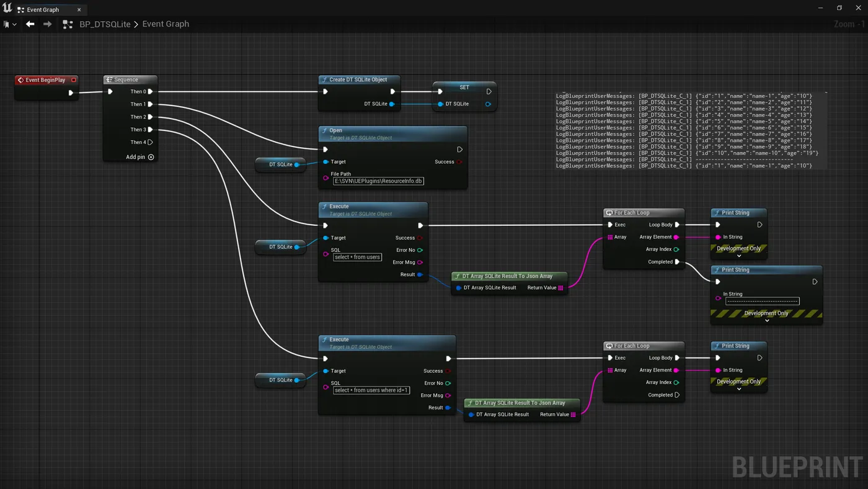Image resolution: width=868 pixels, height=489 pixels.
Task: Click Event BeginPlay's exec output pin
Action: pyautogui.click(x=71, y=93)
